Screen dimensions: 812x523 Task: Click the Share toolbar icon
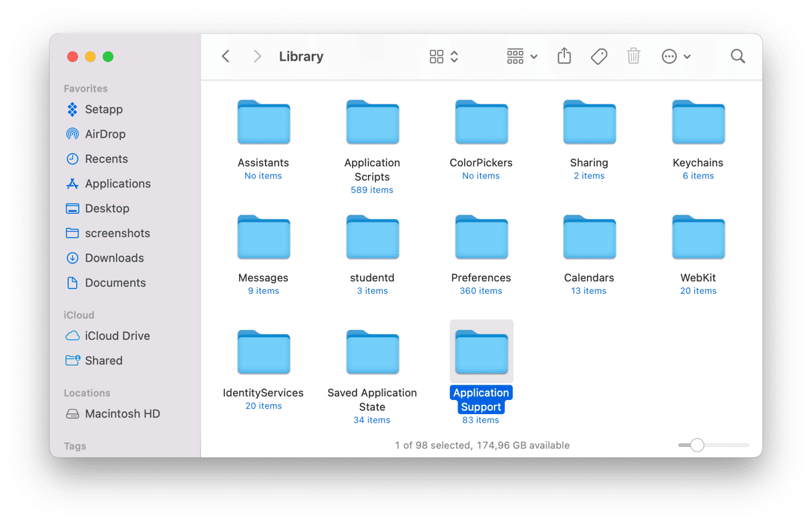[x=564, y=56]
